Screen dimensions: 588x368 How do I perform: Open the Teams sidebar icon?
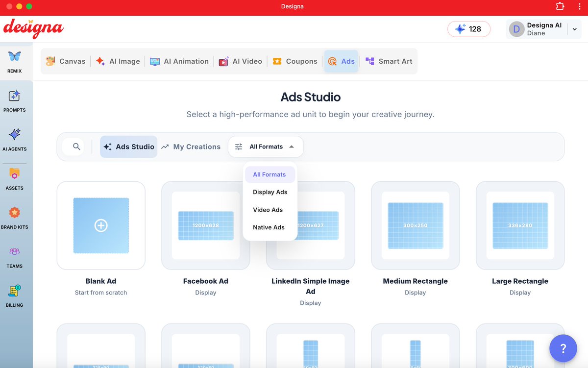(x=15, y=251)
